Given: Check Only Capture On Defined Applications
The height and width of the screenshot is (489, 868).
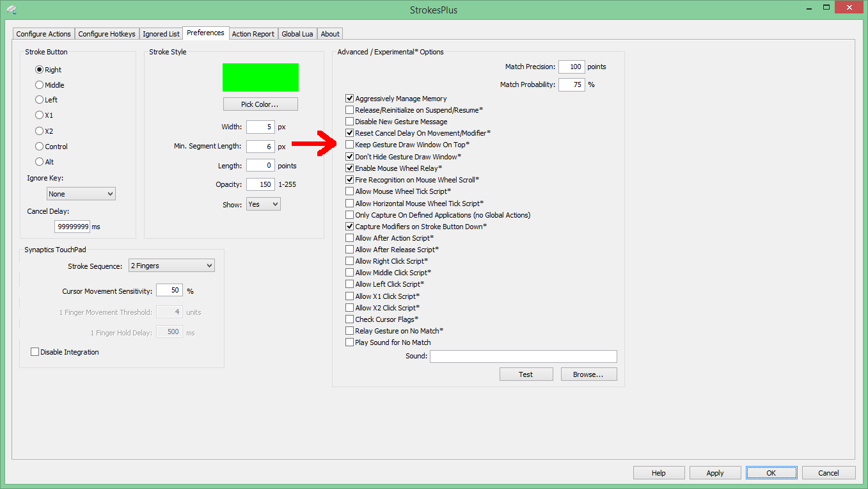Looking at the screenshot, I should click(350, 215).
